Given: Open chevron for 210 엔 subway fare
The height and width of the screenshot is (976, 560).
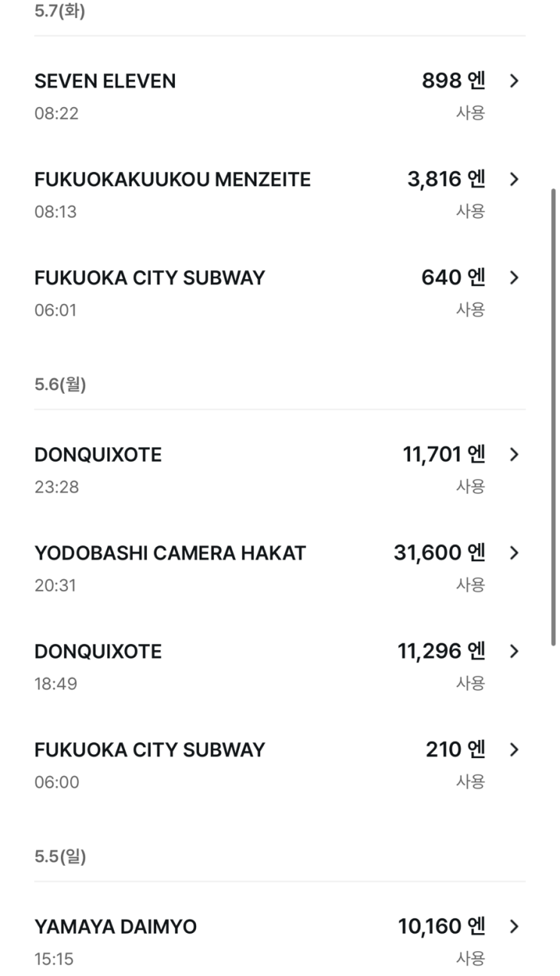Looking at the screenshot, I should (514, 750).
